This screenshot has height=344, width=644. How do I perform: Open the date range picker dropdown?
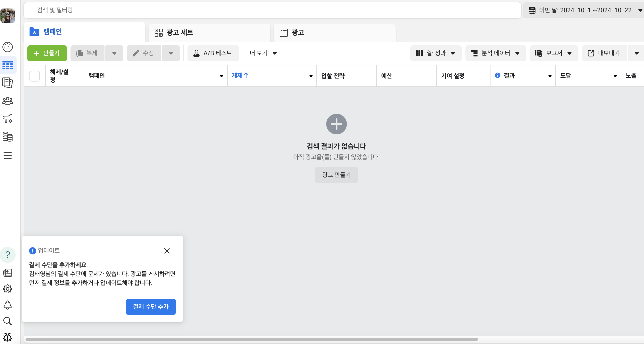tap(584, 10)
